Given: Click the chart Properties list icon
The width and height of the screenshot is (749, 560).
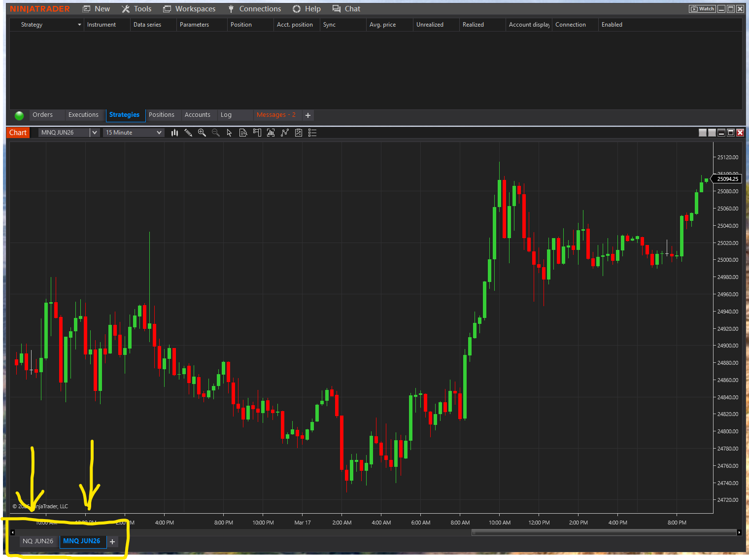Looking at the screenshot, I should click(x=312, y=132).
